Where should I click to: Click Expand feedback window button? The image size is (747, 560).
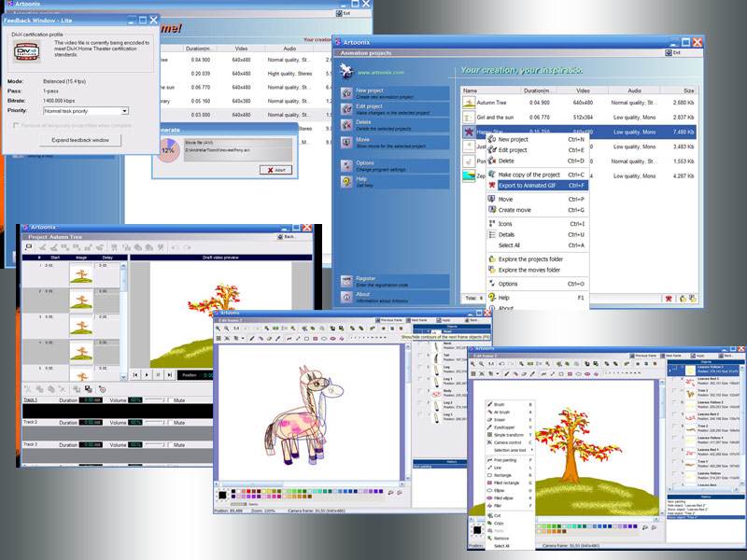point(80,140)
